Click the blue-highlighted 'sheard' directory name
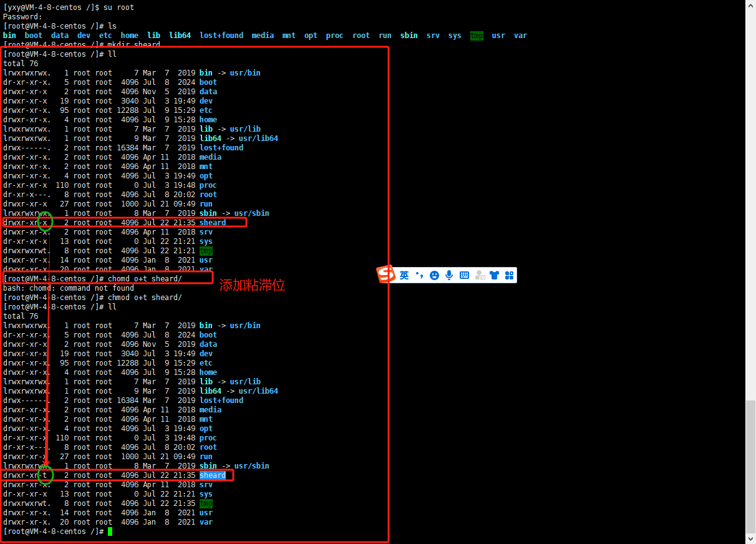 [213, 475]
